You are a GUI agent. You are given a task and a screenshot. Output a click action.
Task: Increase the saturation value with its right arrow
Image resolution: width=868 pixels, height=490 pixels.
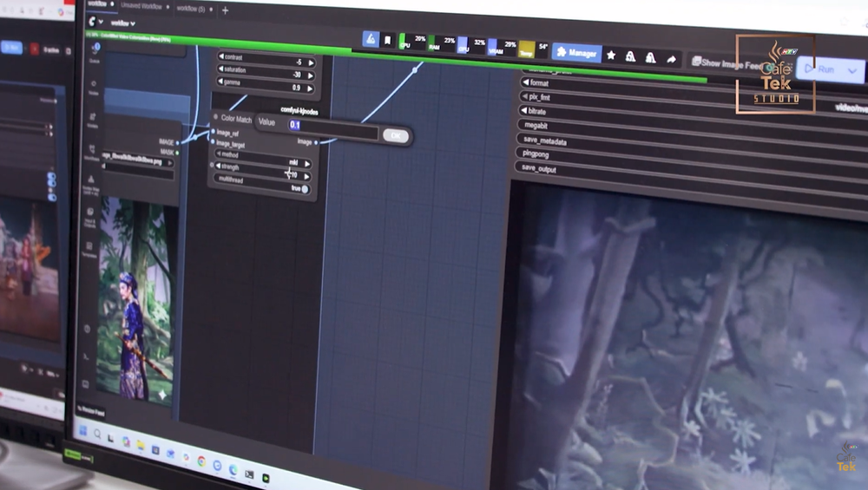[311, 75]
